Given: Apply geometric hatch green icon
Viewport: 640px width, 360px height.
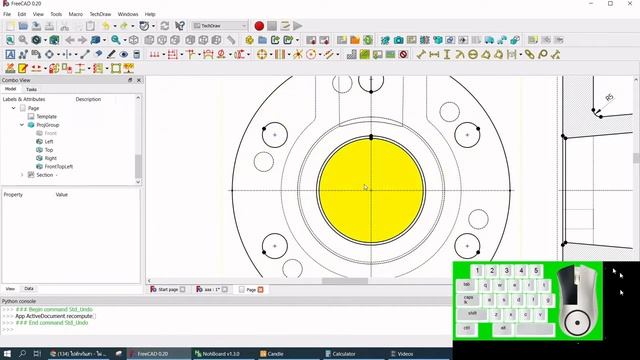Looking at the screenshot, I should click(x=364, y=54).
